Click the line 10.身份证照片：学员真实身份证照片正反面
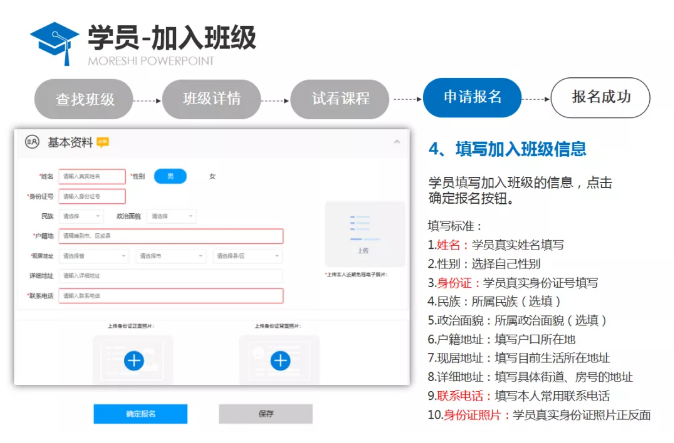This screenshot has width=674, height=443. (539, 415)
